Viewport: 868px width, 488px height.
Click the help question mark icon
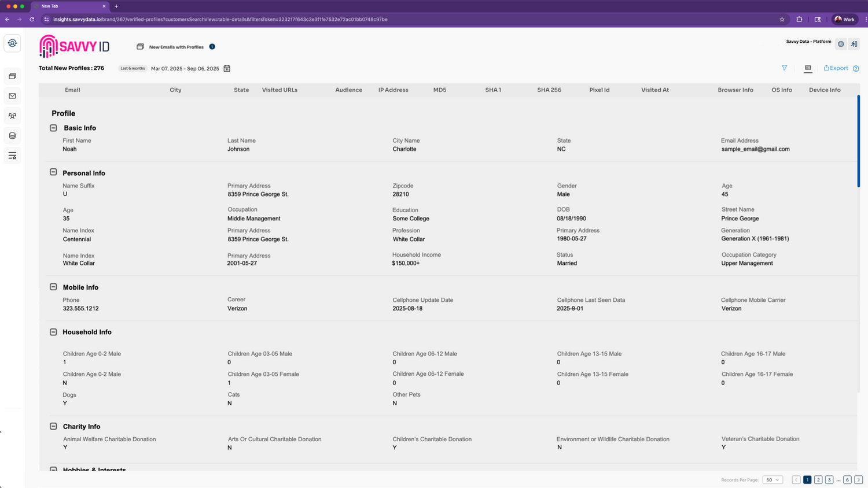click(856, 69)
